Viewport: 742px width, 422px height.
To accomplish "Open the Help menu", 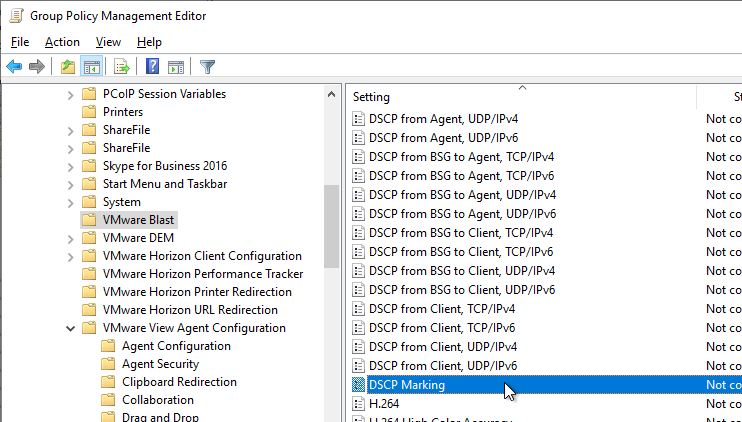I will (149, 42).
